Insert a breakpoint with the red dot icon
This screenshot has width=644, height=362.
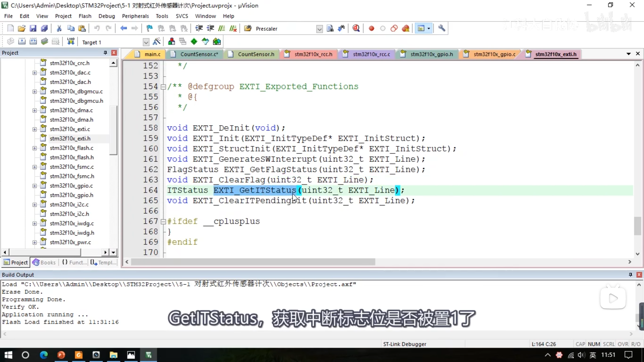click(371, 28)
